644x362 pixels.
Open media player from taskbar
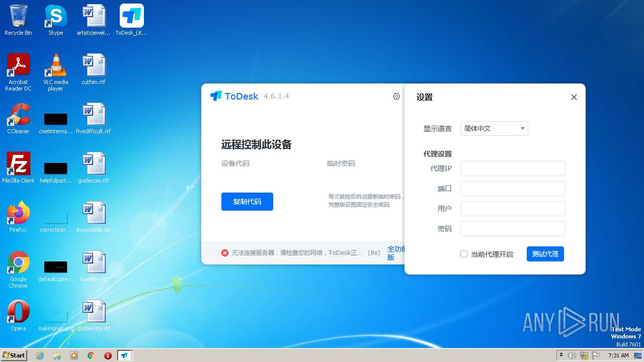pos(74,355)
